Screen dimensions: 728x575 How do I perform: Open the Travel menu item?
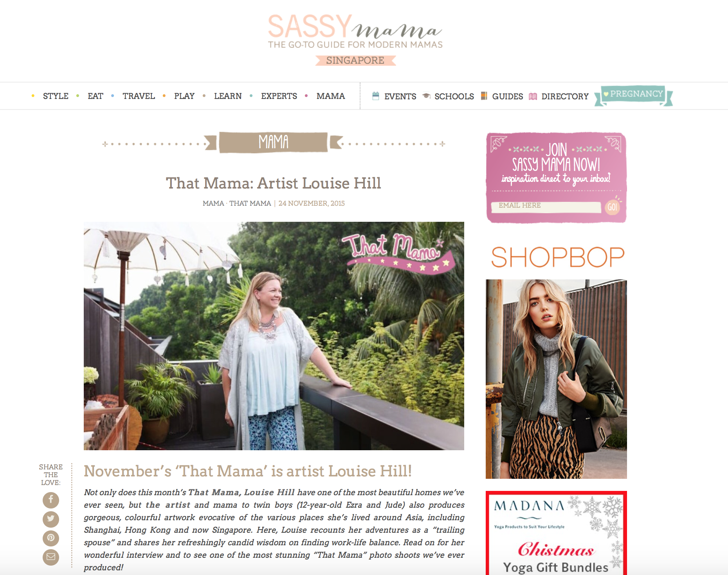[x=139, y=96]
